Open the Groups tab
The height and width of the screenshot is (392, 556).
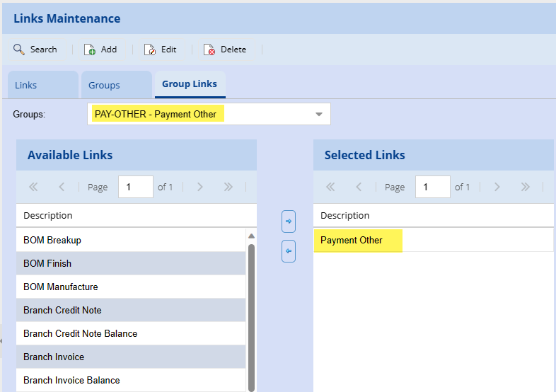pyautogui.click(x=104, y=85)
